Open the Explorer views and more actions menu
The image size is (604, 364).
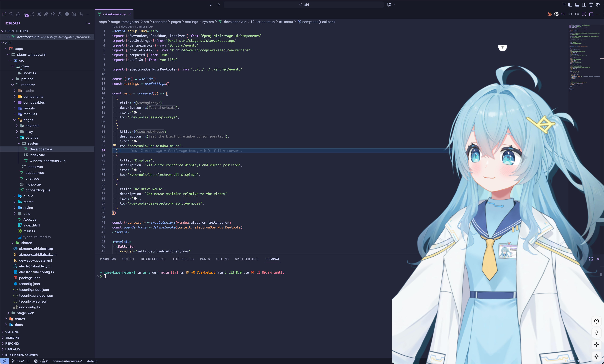[x=88, y=24]
